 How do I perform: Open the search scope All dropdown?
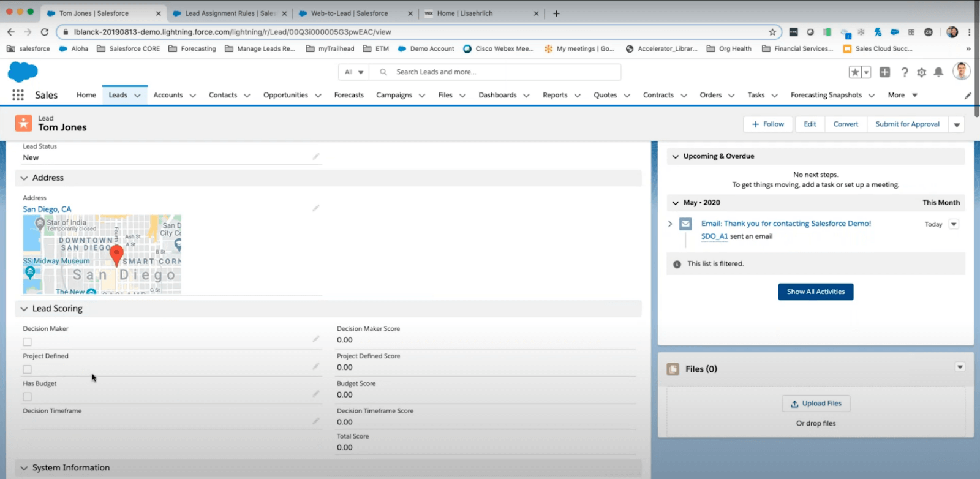coord(354,72)
